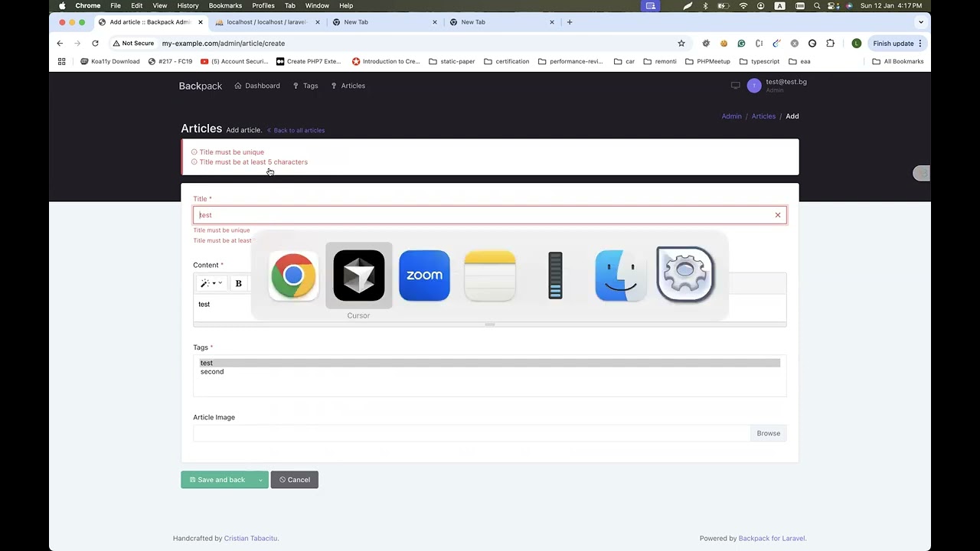Image resolution: width=980 pixels, height=551 pixels.
Task: Toggle bold in Content editor
Action: pyautogui.click(x=238, y=283)
